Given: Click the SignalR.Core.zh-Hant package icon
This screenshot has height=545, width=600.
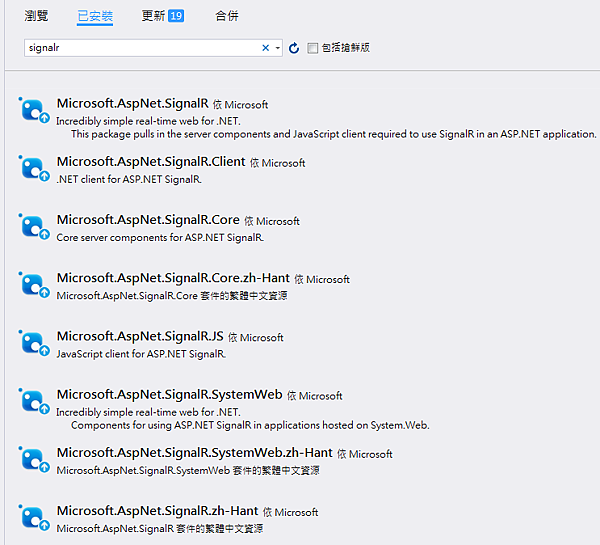Looking at the screenshot, I should tap(34, 285).
